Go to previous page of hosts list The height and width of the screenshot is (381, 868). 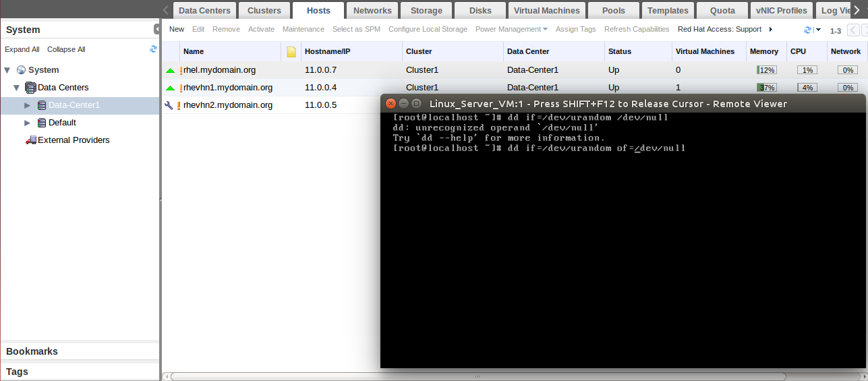pos(853,30)
